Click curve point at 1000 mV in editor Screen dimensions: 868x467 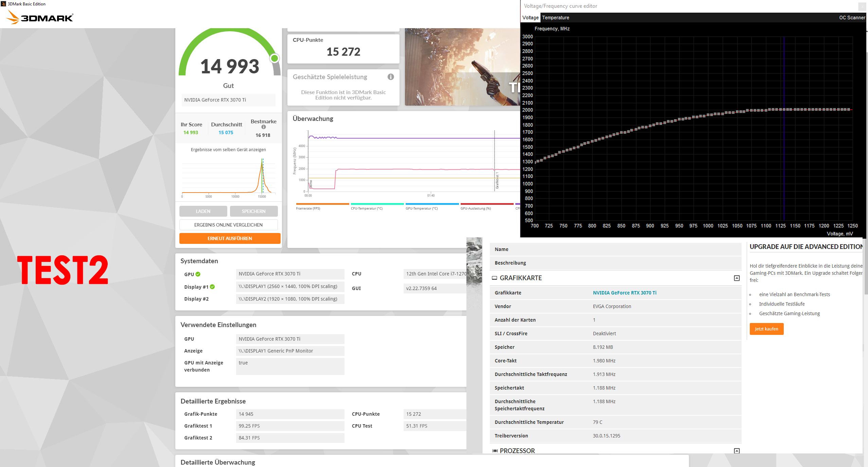708,115
